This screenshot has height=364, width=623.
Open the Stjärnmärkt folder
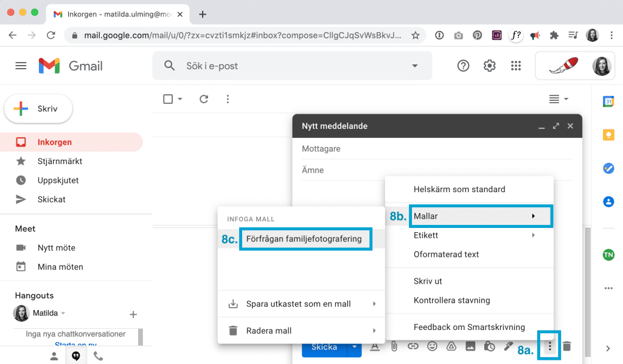pyautogui.click(x=60, y=161)
